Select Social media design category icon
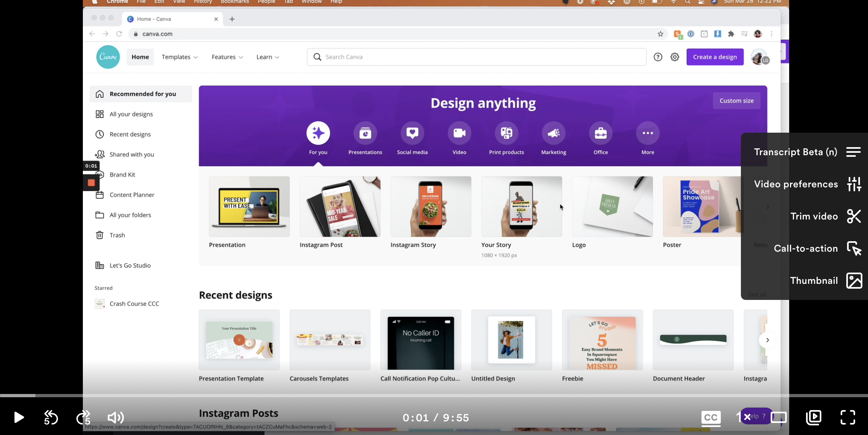The width and height of the screenshot is (868, 435). pyautogui.click(x=412, y=133)
